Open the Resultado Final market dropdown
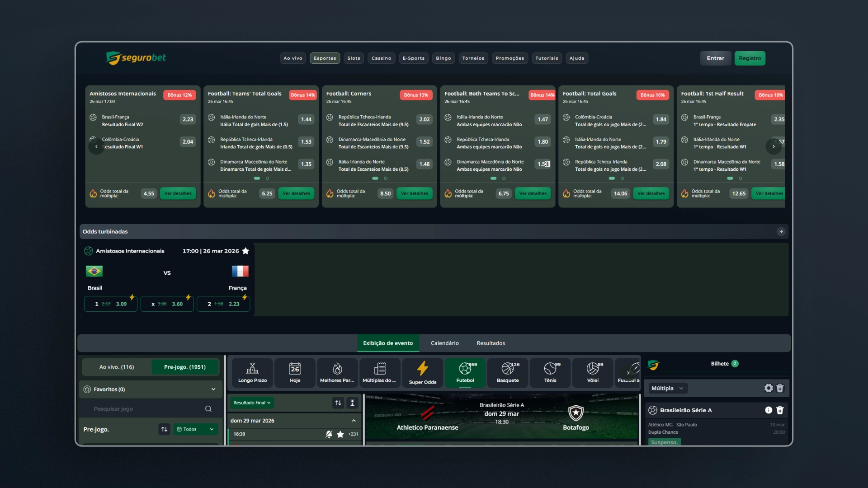868x488 pixels. pos(252,403)
